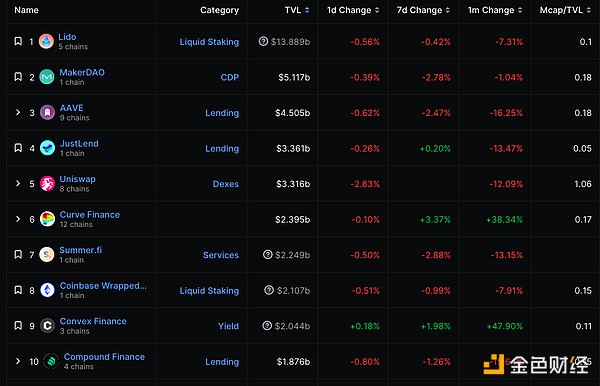Toggle bookmark for Lido row
The height and width of the screenshot is (386, 600).
tap(18, 41)
